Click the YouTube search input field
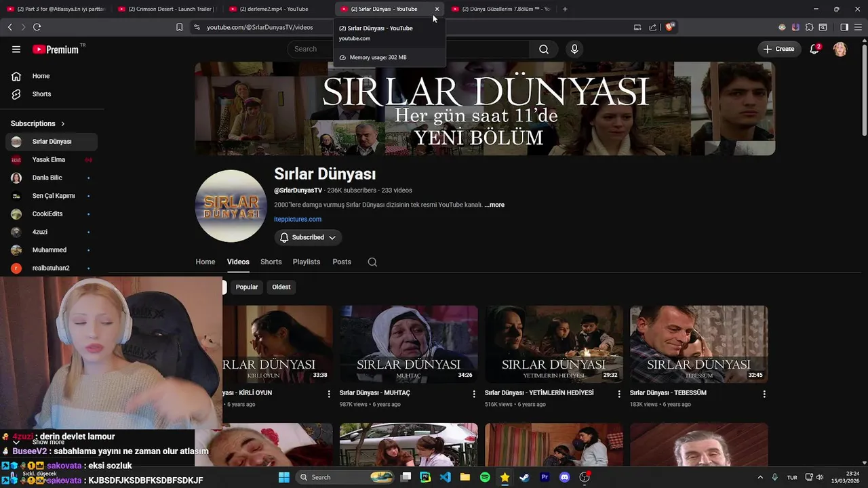The height and width of the screenshot is (488, 868). (408, 49)
